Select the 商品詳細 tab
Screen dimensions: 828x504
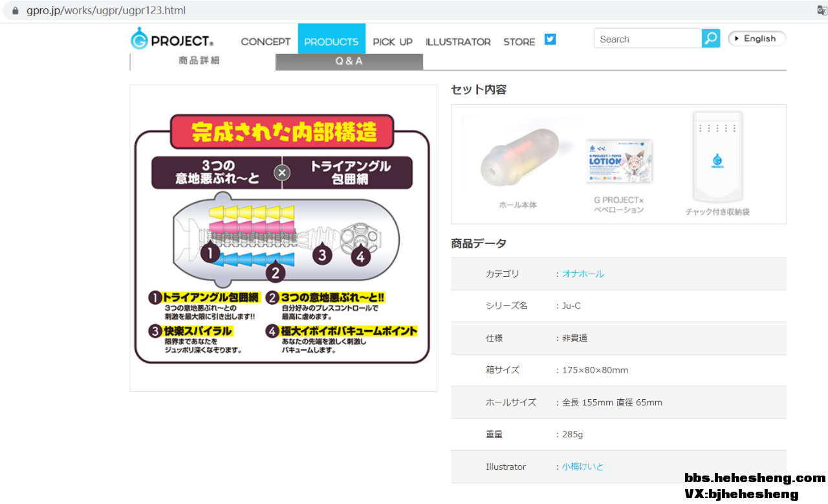coord(199,61)
